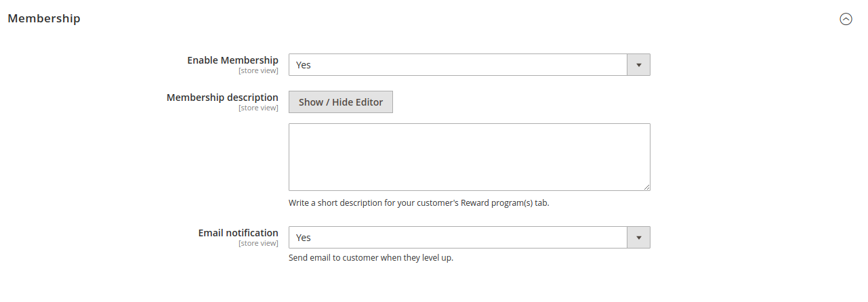Click the Show / Hide Editor button
This screenshot has height=302, width=868.
[x=341, y=102]
